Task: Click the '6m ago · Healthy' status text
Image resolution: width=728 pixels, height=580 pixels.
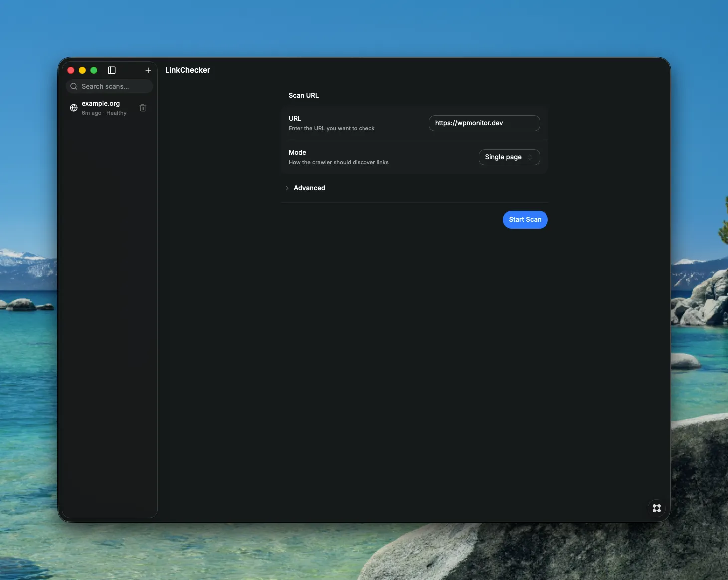Action: (104, 113)
